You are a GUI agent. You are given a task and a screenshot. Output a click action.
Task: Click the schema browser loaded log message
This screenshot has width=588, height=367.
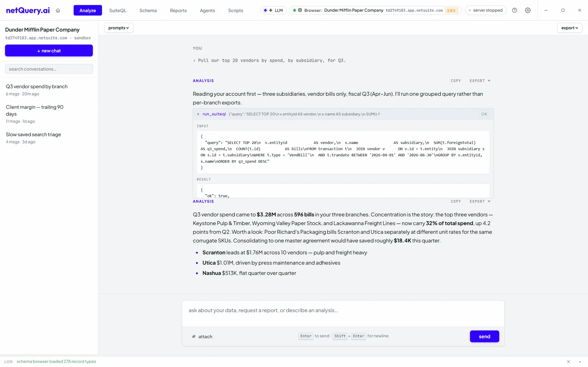[56, 361]
